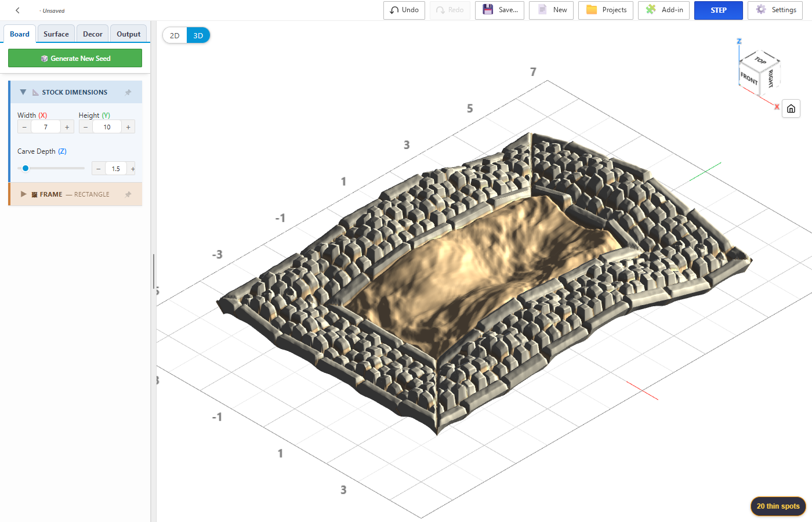Viewport: 812px width, 522px height.
Task: Go back using the left arrow icon
Action: coord(17,10)
